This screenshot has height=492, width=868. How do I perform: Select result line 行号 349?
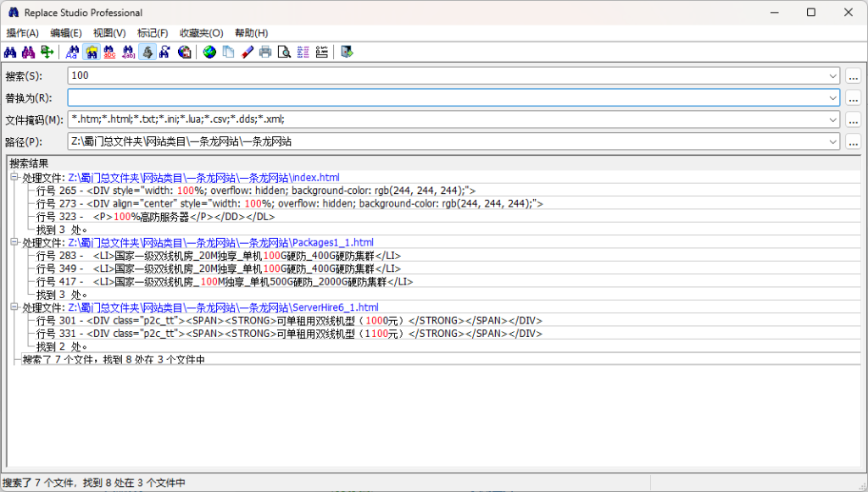219,268
